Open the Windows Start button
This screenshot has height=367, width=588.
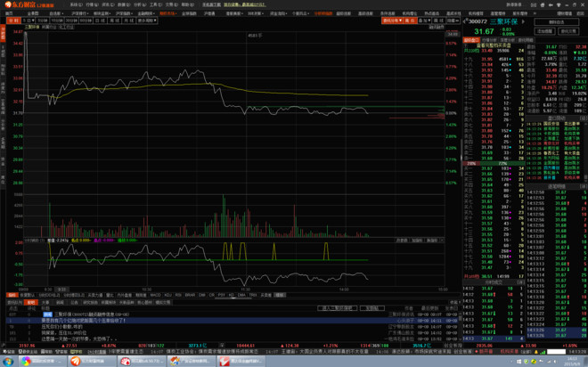pos(8,362)
